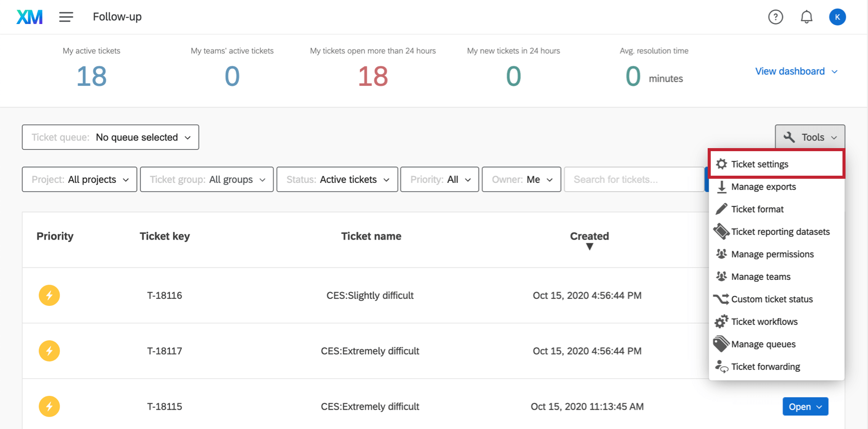Click the gears icon beside Ticket workflows
The width and height of the screenshot is (868, 429).
pos(721,321)
